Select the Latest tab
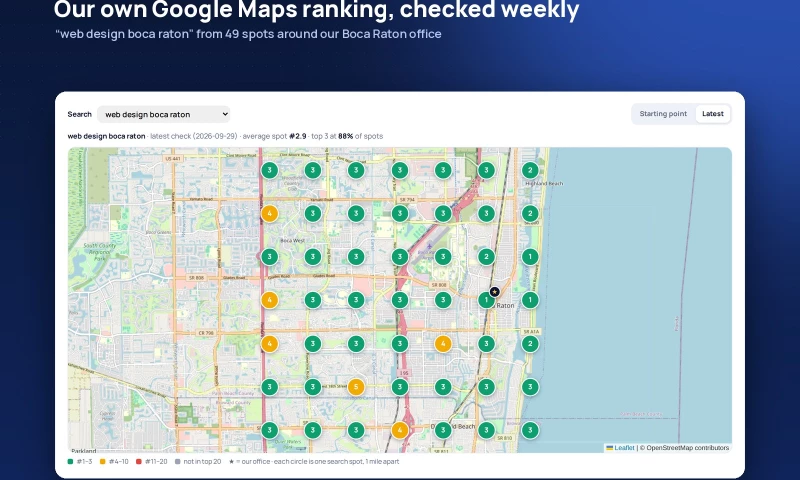The height and width of the screenshot is (480, 800). (x=712, y=114)
